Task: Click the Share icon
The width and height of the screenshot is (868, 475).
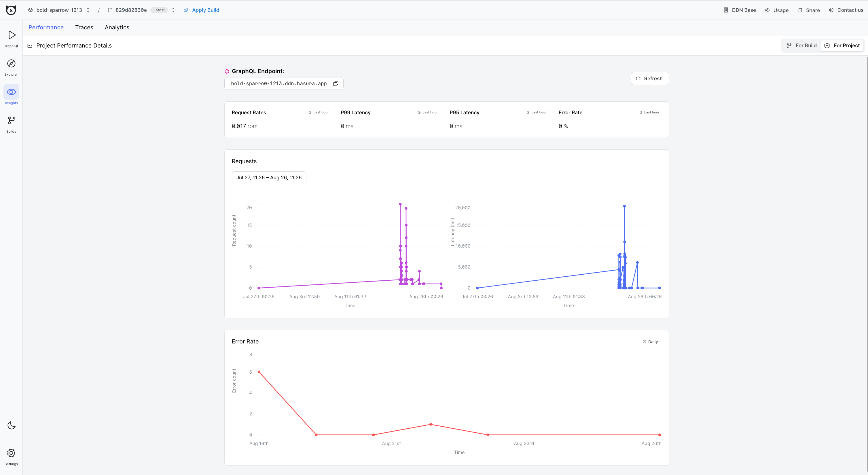Action: tap(800, 10)
